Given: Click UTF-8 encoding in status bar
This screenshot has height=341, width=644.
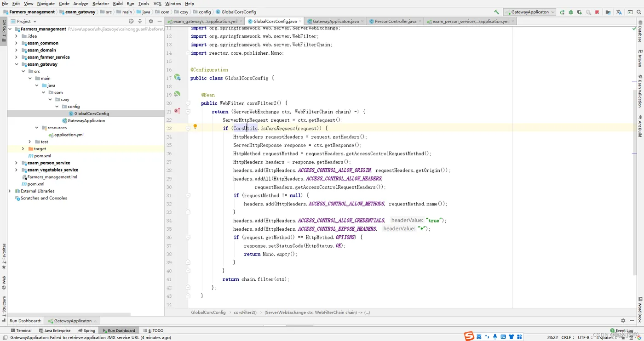Looking at the screenshot, I should (x=585, y=337).
